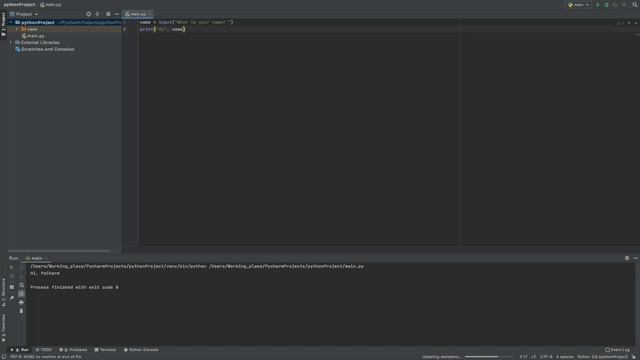Open the Structure side tool window
Image resolution: width=640 pixels, height=360 pixels.
pos(4,292)
